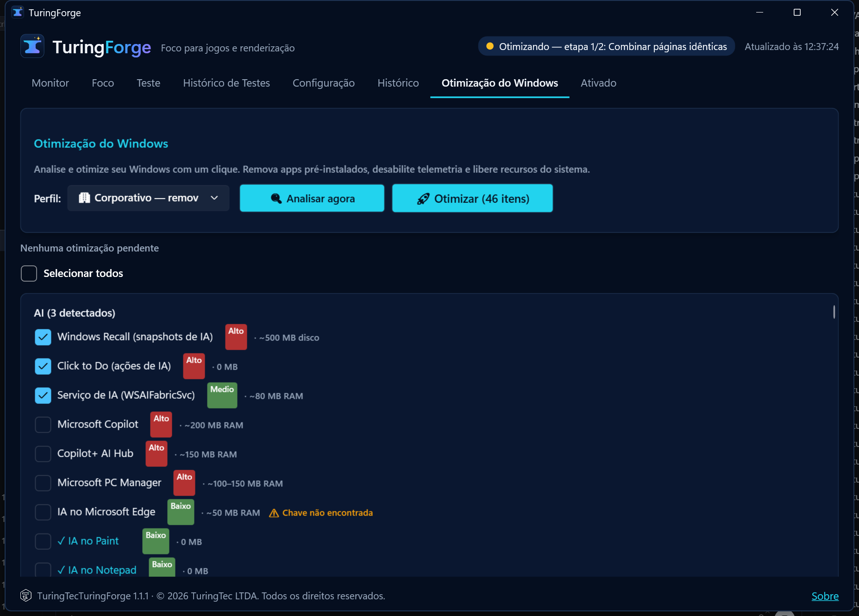The image size is (859, 616).
Task: Click the Alto badge beside Microsoft PC Manager
Action: [x=184, y=483]
